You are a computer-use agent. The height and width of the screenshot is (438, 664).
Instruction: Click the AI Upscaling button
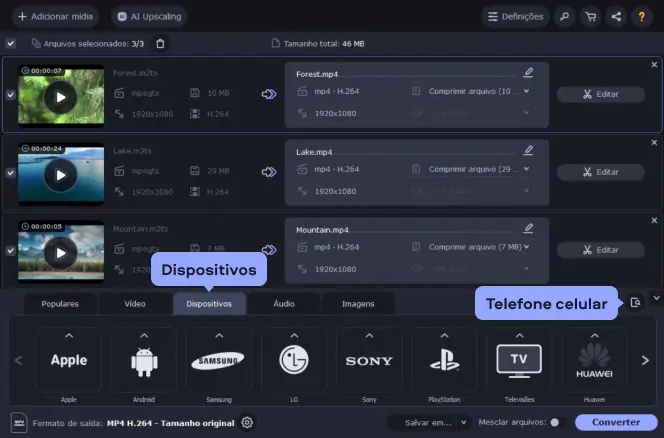click(x=149, y=17)
